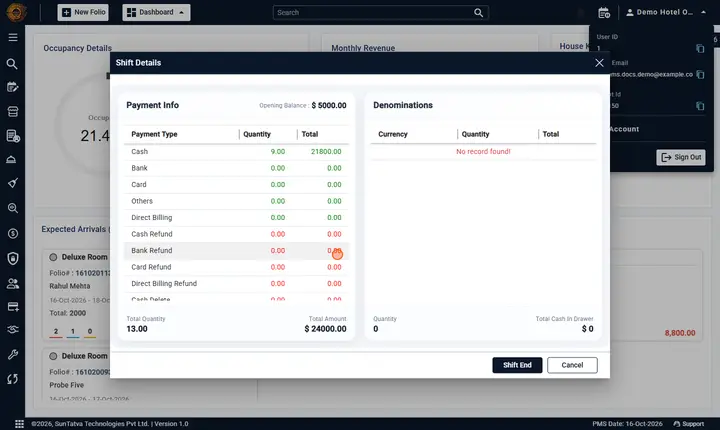Open the housekeeping broom sidebar icon
This screenshot has height=430, width=720.
pyautogui.click(x=13, y=183)
